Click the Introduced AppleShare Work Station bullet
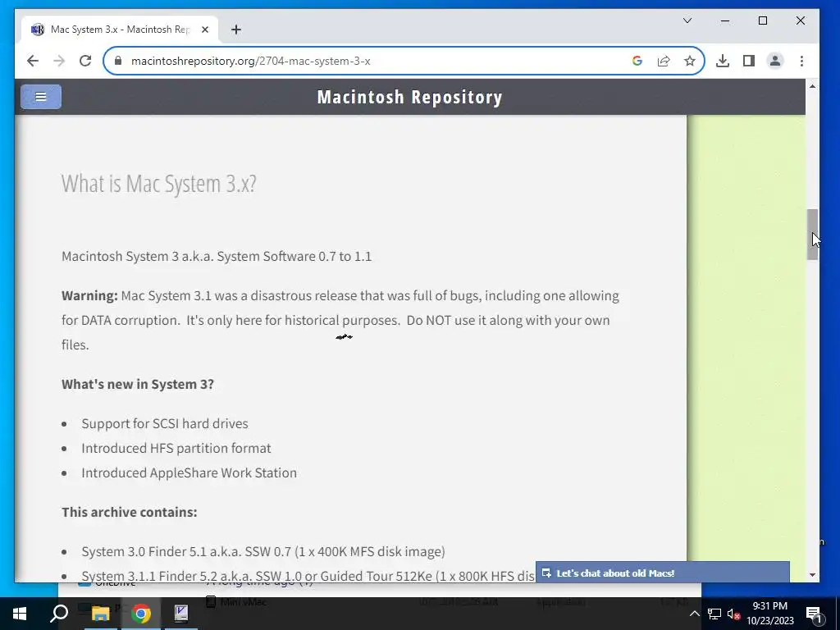This screenshot has height=630, width=840. tap(189, 473)
